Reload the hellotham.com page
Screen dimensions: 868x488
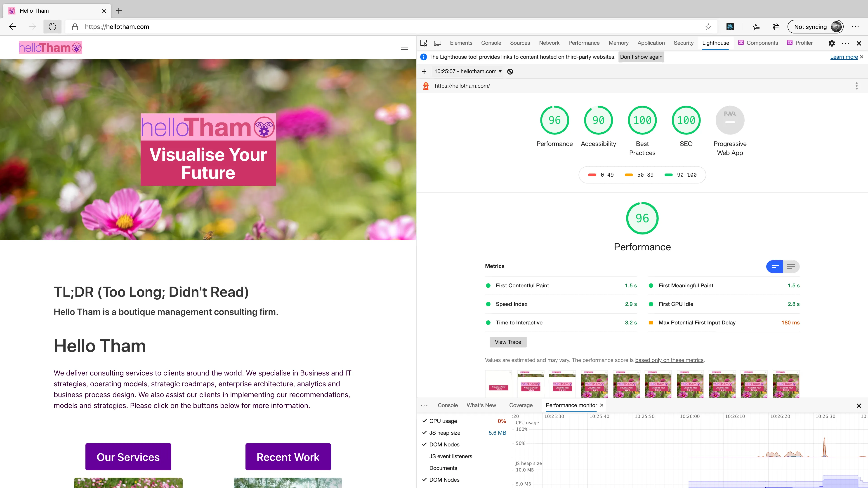pos(52,27)
